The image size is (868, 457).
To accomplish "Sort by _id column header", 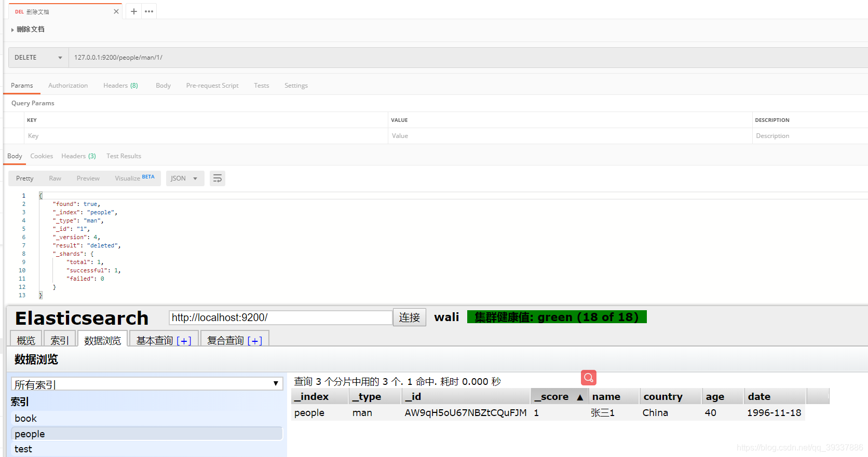I will 466,396.
